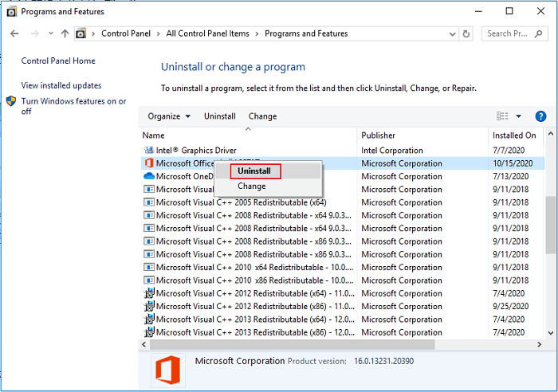Choose Change from the context menu

(x=252, y=186)
